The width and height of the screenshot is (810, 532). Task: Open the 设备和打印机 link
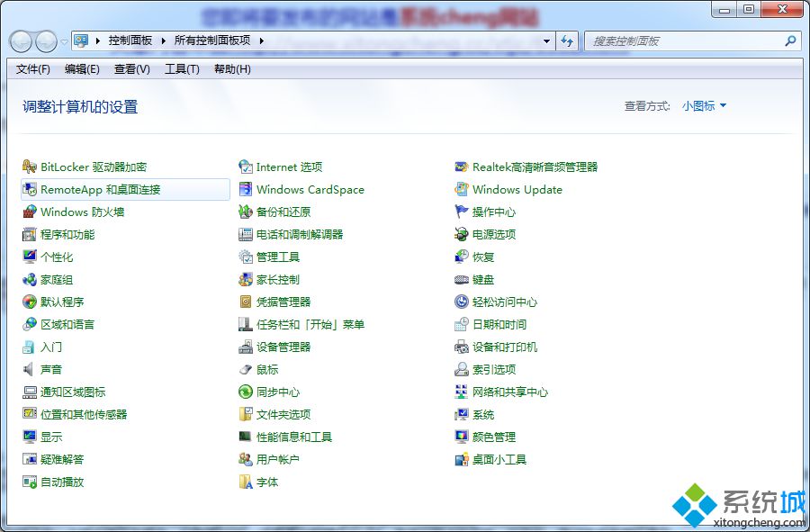505,347
